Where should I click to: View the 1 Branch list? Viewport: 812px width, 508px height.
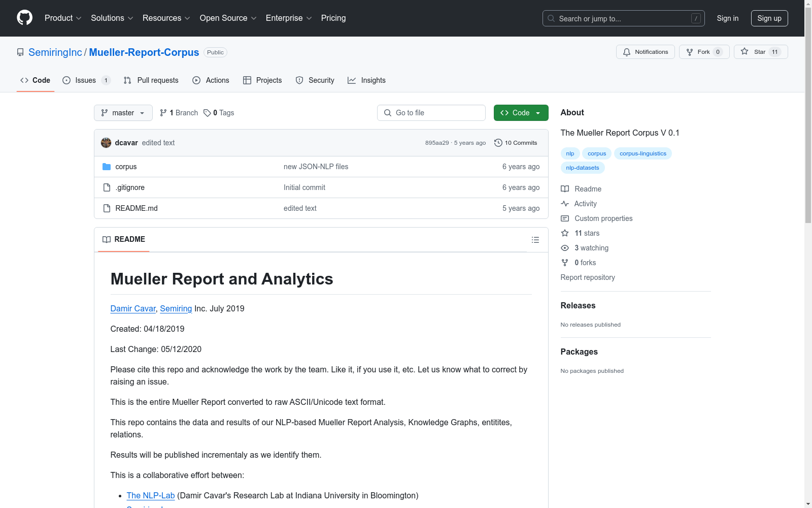(x=179, y=113)
